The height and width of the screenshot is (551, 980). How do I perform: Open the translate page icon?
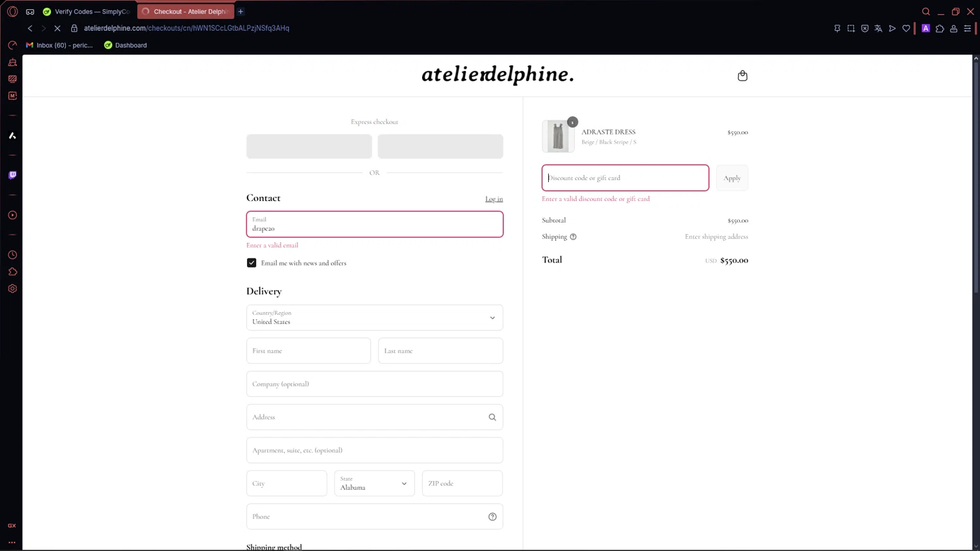(x=879, y=28)
